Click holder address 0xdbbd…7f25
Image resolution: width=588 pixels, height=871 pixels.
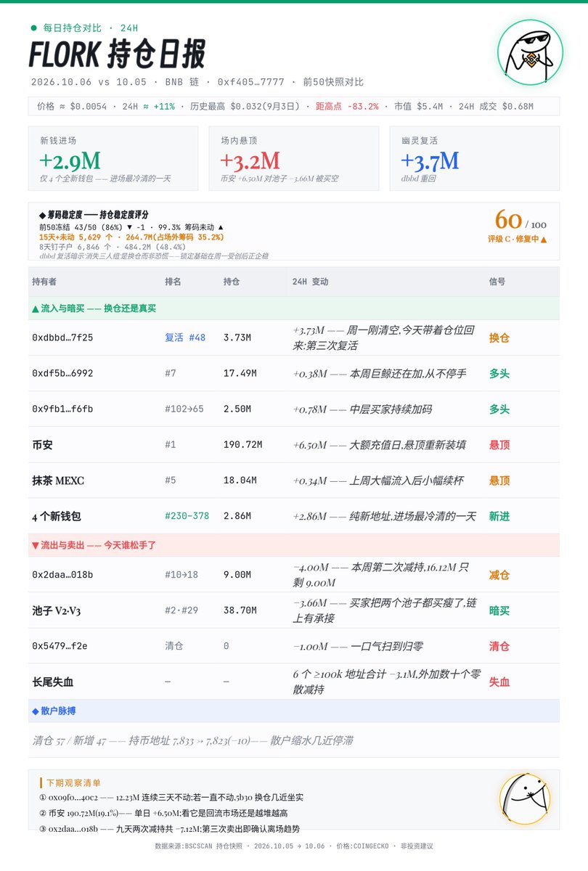coord(62,338)
